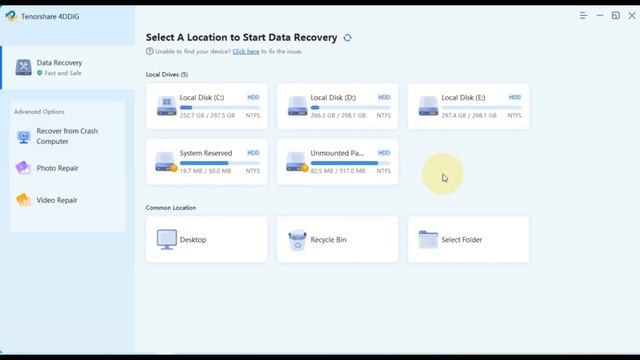640x360 pixels.
Task: Click the Select Folder icon
Action: 428,240
